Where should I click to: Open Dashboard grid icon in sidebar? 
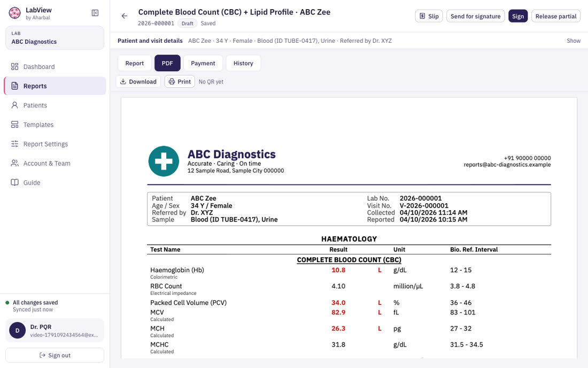(x=14, y=67)
